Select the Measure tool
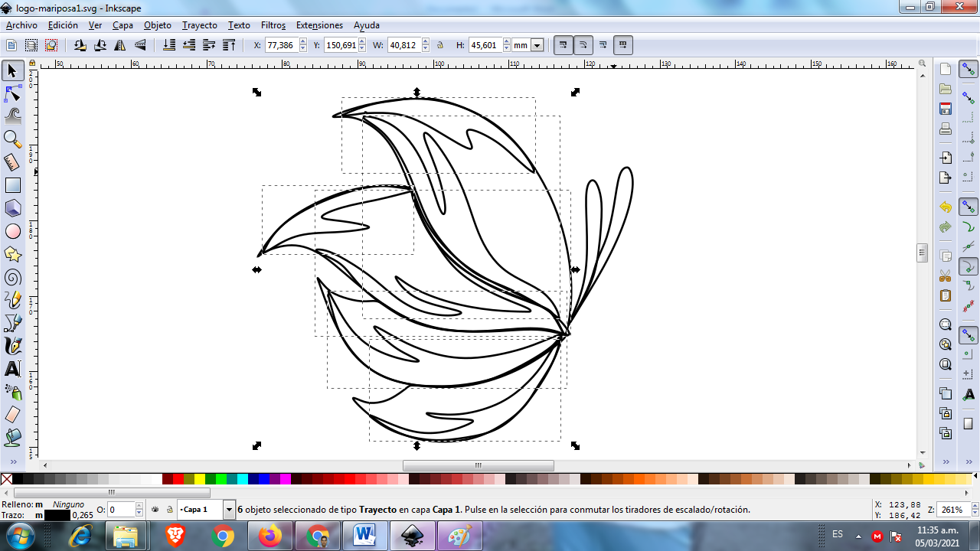The height and width of the screenshot is (551, 980). [x=12, y=162]
